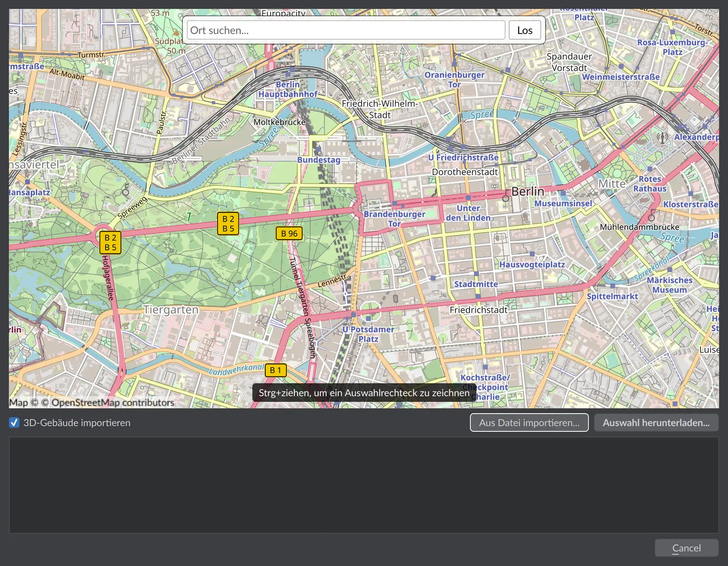This screenshot has width=728, height=566.
Task: Click the Stadtmitte station label
Action: [476, 284]
